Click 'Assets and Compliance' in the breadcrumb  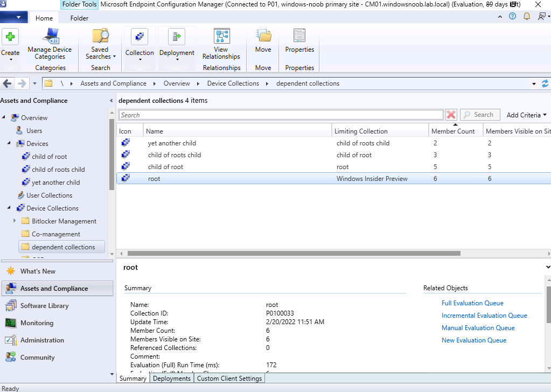click(113, 83)
